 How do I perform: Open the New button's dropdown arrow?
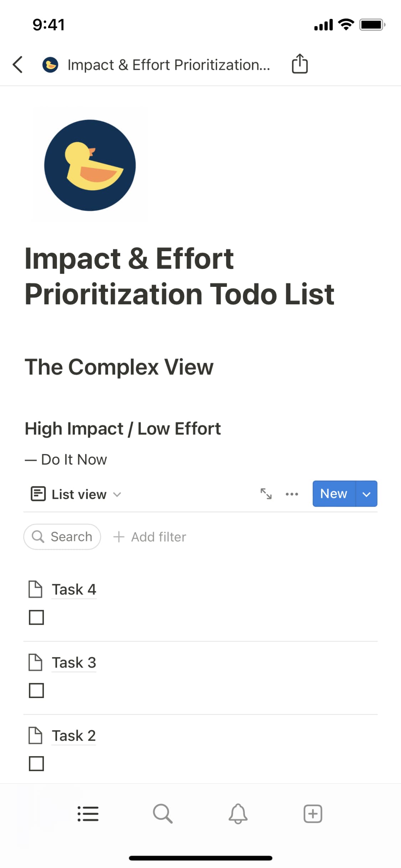point(366,494)
